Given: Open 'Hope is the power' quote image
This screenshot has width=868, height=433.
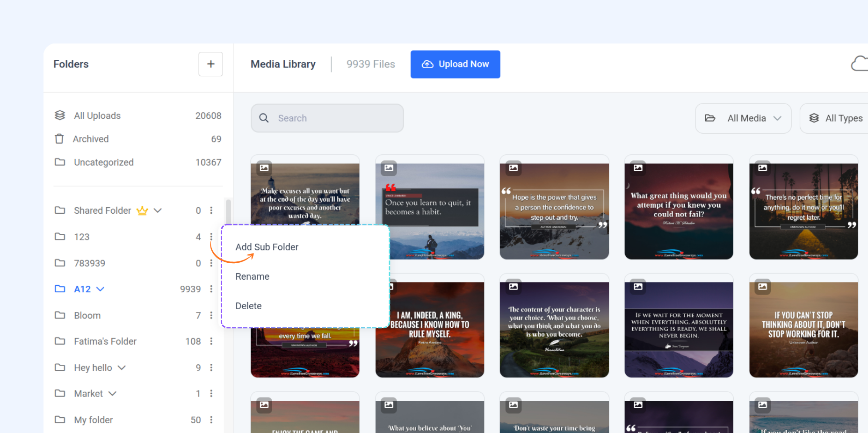Looking at the screenshot, I should [554, 211].
